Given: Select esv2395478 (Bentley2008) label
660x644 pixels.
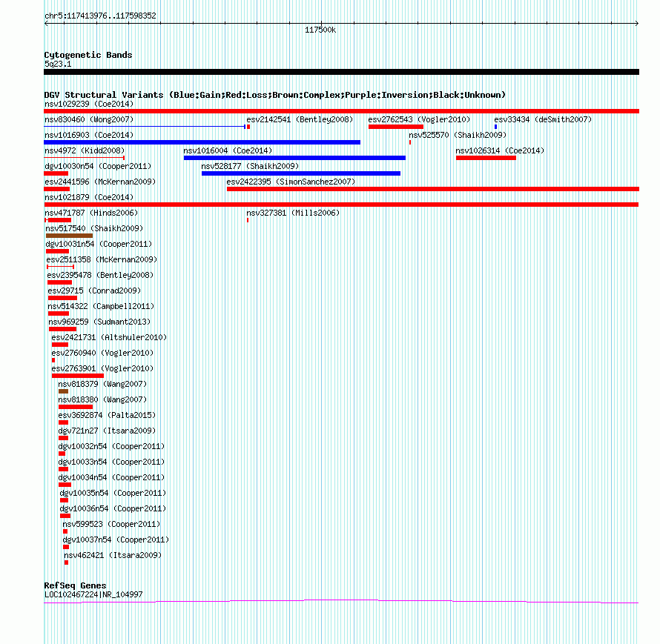Looking at the screenshot, I should (100, 275).
